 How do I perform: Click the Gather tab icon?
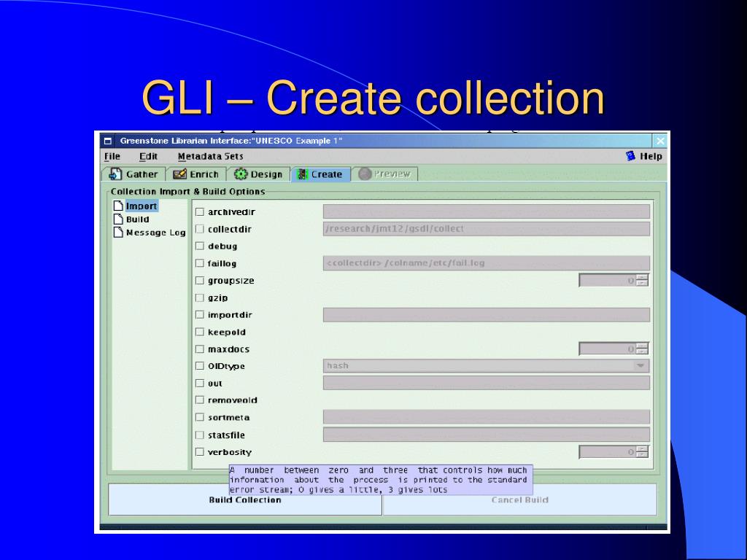(x=115, y=174)
